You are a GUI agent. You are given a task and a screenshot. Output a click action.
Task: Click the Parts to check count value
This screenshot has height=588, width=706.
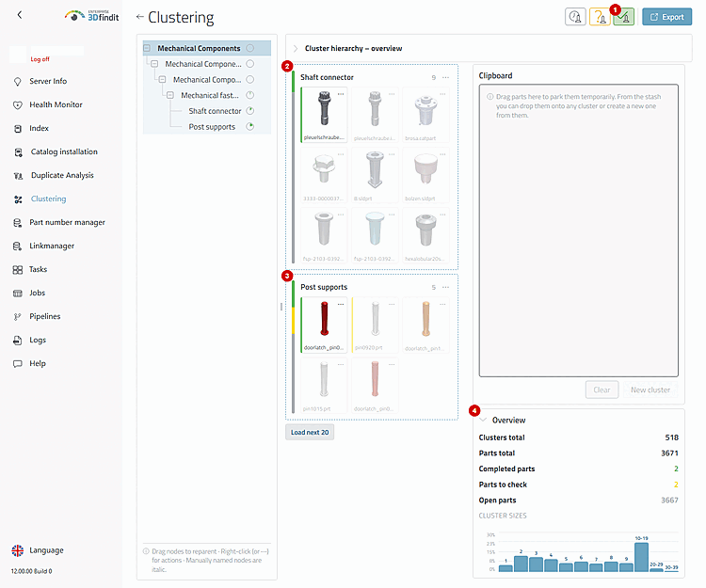point(676,485)
